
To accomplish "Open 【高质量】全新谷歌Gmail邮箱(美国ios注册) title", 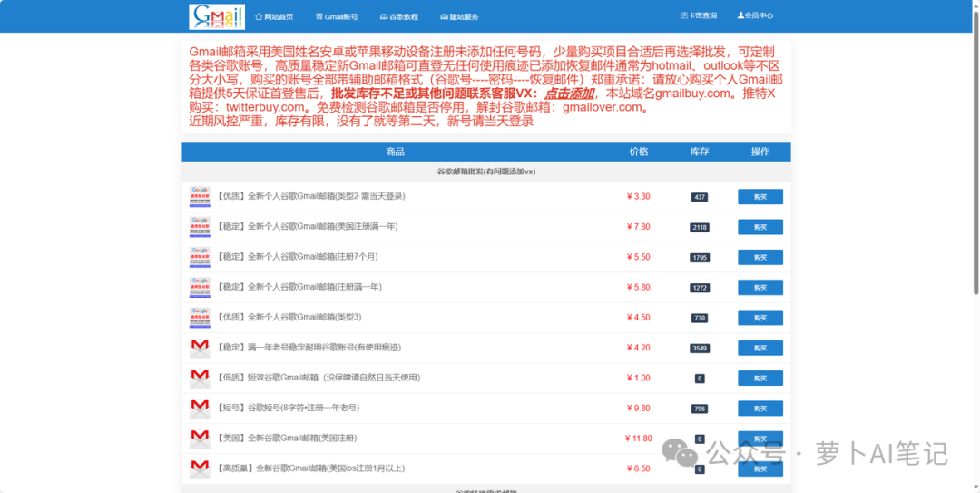I will [310, 468].
